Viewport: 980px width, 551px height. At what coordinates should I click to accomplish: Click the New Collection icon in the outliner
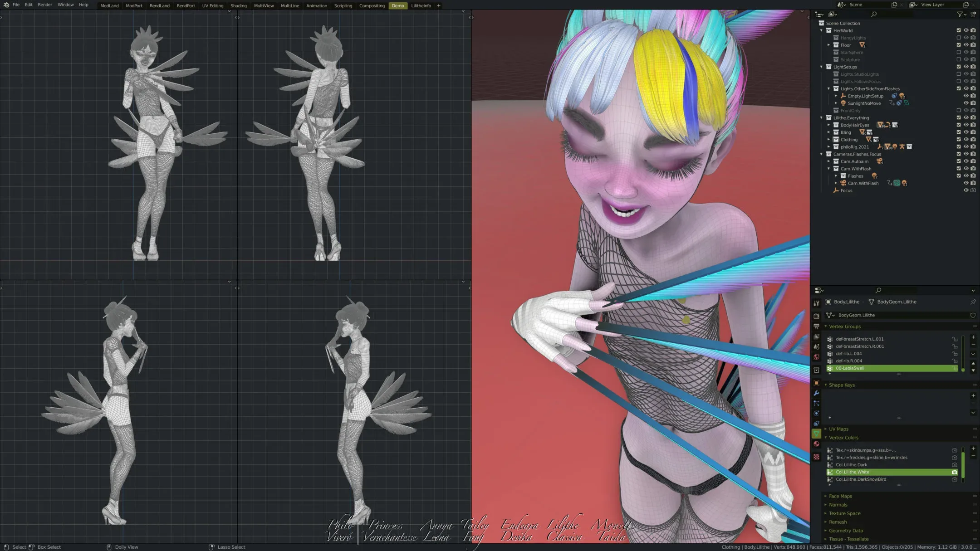click(973, 15)
